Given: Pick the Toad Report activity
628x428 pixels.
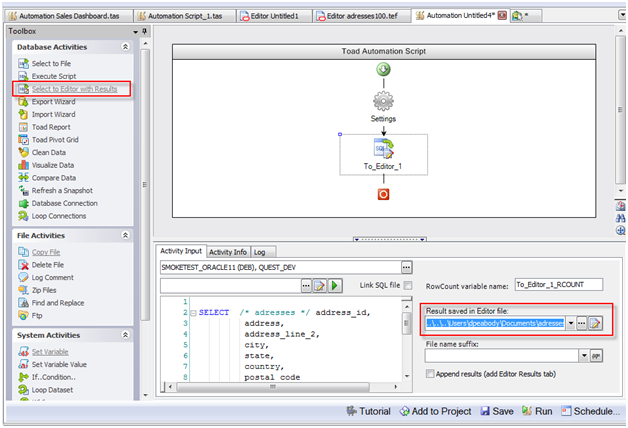Looking at the screenshot, I should [x=44, y=127].
